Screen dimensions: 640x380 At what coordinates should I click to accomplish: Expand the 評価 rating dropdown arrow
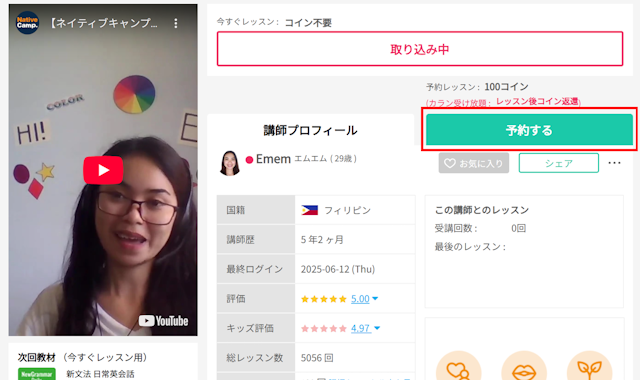click(375, 299)
